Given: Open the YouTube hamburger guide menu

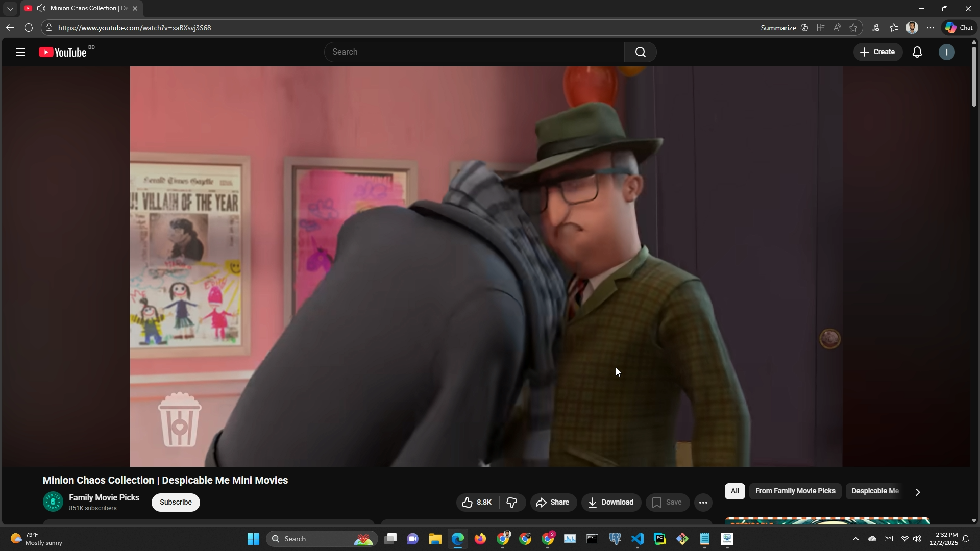Looking at the screenshot, I should click(x=20, y=52).
